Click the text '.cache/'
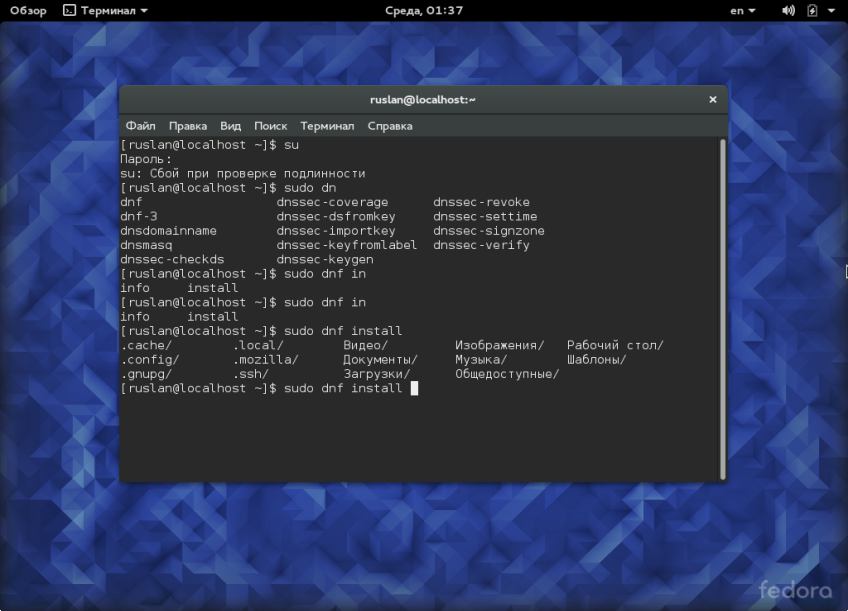The image size is (848, 611). point(146,345)
